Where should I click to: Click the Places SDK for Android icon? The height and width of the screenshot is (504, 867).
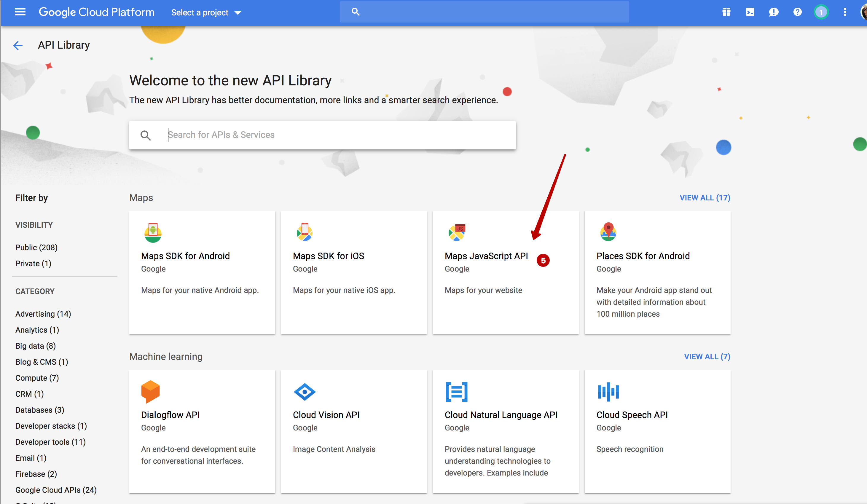tap(608, 232)
